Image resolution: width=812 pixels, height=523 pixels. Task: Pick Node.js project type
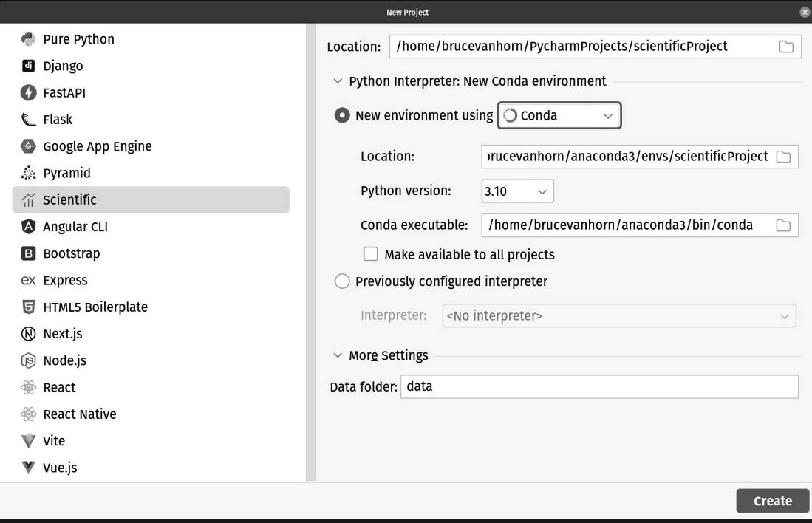click(151, 360)
